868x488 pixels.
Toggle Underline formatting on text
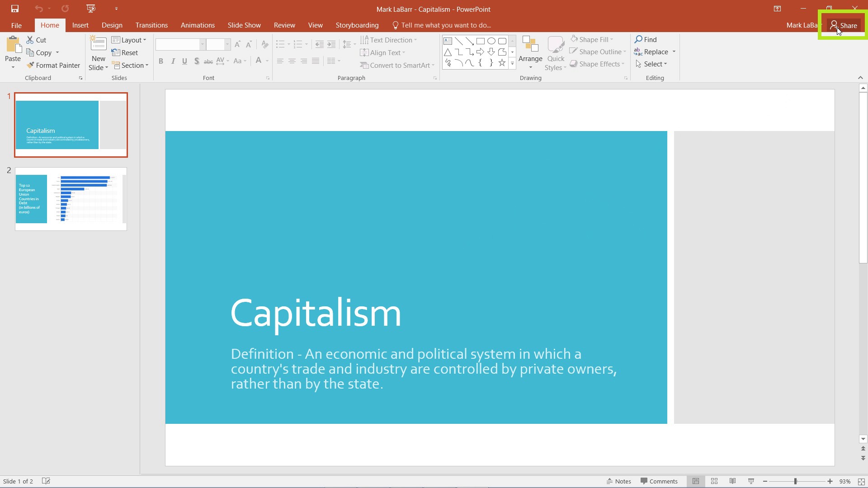(x=184, y=61)
